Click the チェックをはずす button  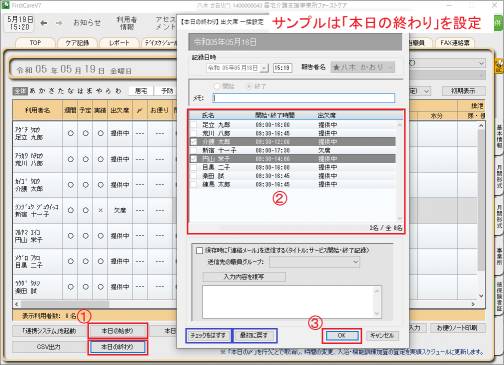[x=208, y=336]
